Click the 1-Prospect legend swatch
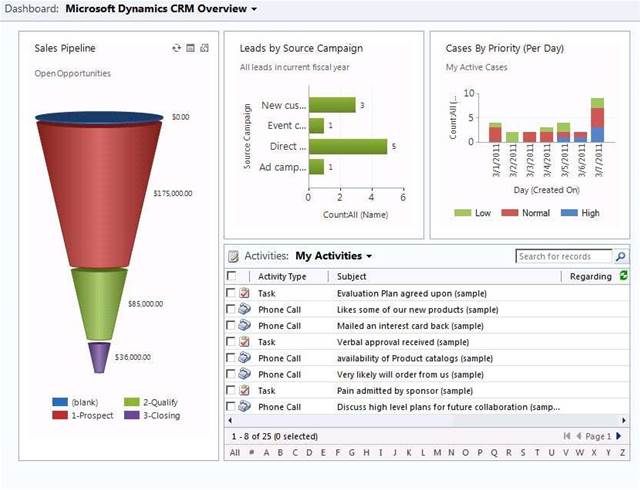 (60, 415)
